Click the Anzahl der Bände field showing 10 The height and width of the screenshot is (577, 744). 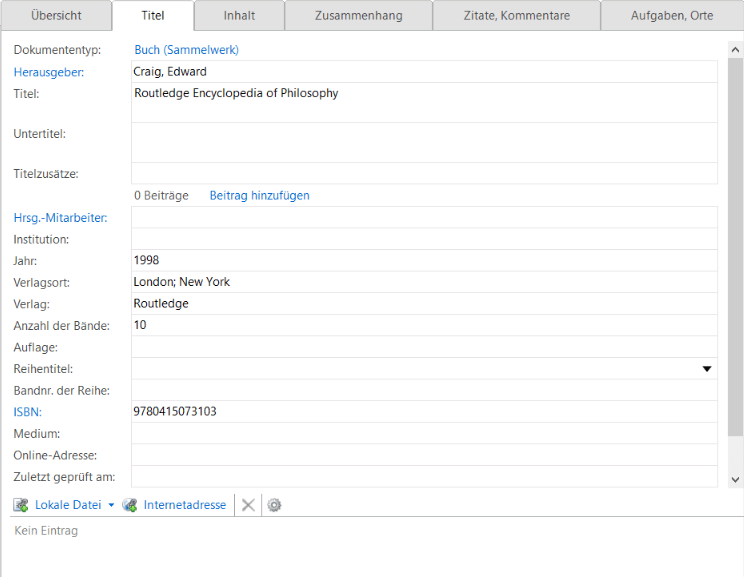tap(424, 325)
